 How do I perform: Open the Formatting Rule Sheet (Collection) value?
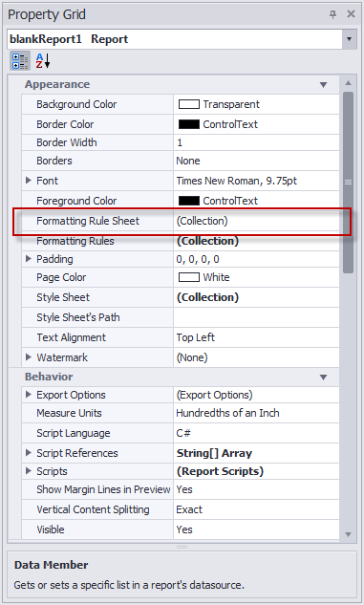point(256,221)
